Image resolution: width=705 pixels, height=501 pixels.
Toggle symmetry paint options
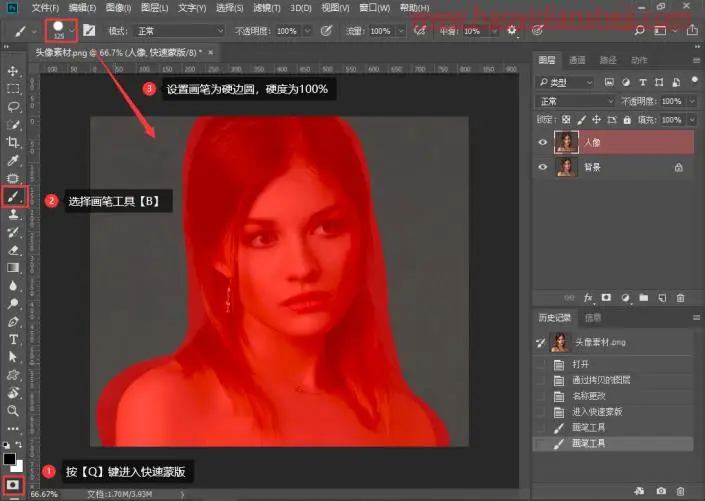tap(537, 31)
